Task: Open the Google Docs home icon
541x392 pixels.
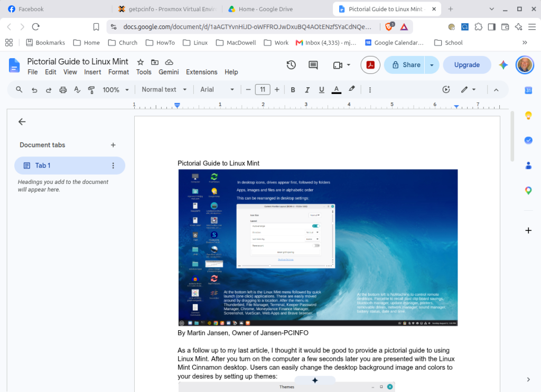Action: coord(14,65)
